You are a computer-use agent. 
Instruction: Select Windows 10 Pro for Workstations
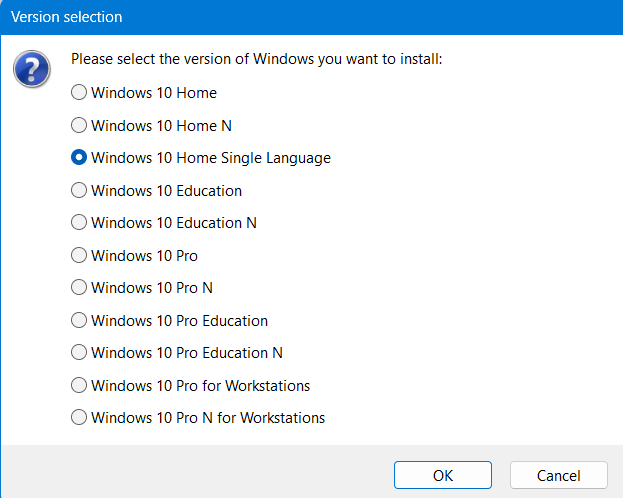(x=79, y=385)
